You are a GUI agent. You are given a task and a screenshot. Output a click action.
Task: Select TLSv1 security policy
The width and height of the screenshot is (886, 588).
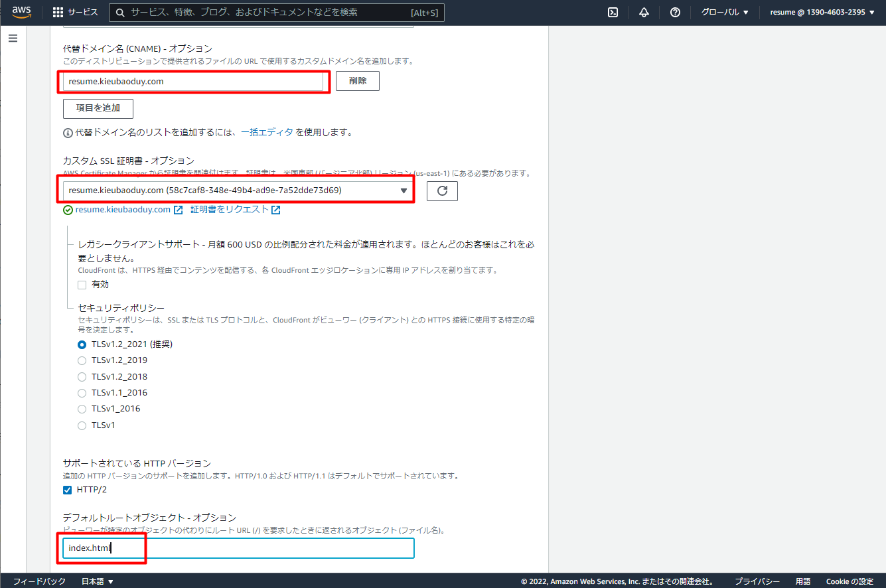[x=82, y=425]
